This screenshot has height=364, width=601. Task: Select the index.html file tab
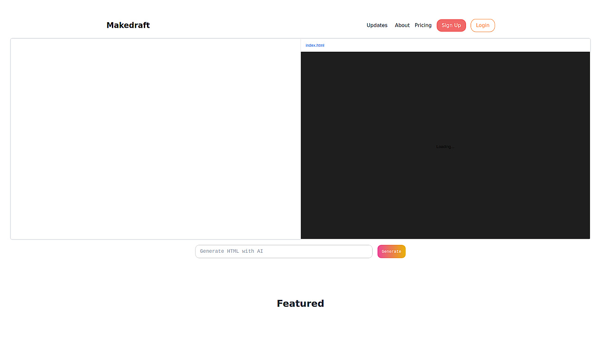[315, 45]
